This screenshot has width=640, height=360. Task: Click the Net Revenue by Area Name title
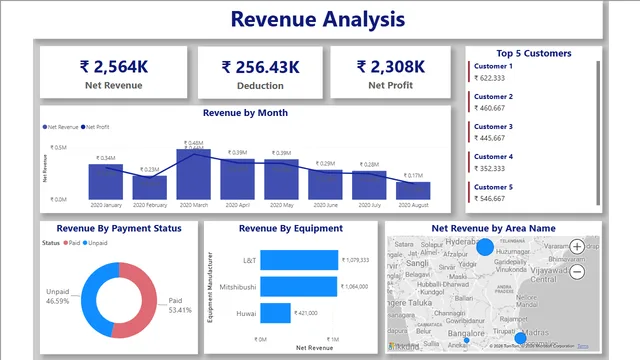click(x=493, y=229)
